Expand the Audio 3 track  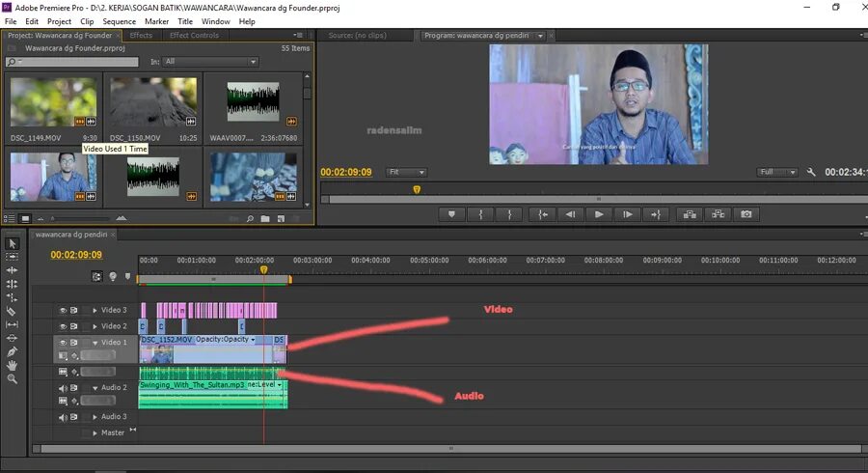tap(95, 417)
